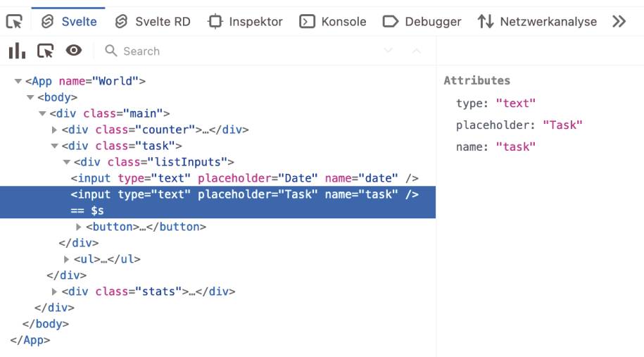The height and width of the screenshot is (357, 644).
Task: Expand the div class="counter" node
Action: click(54, 130)
